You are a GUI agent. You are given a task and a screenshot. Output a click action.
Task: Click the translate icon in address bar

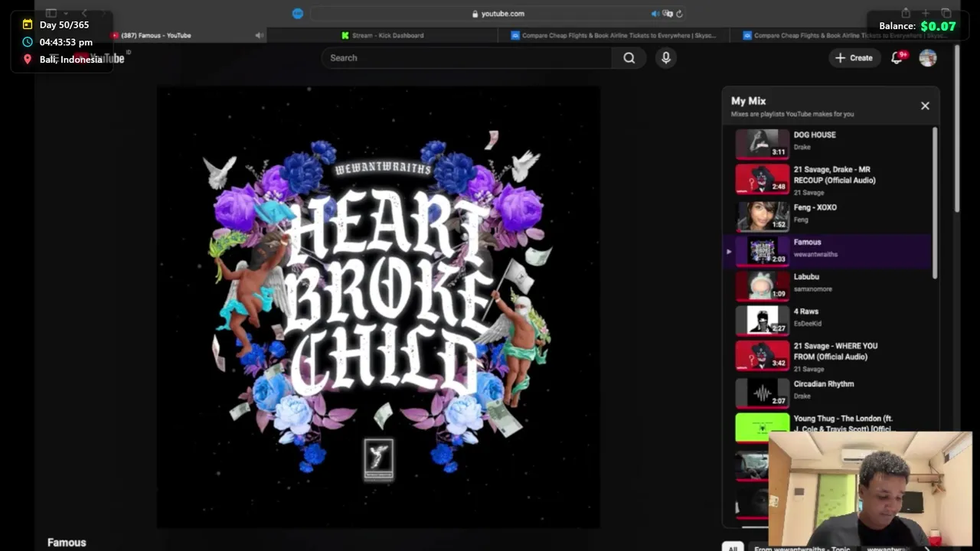(668, 13)
